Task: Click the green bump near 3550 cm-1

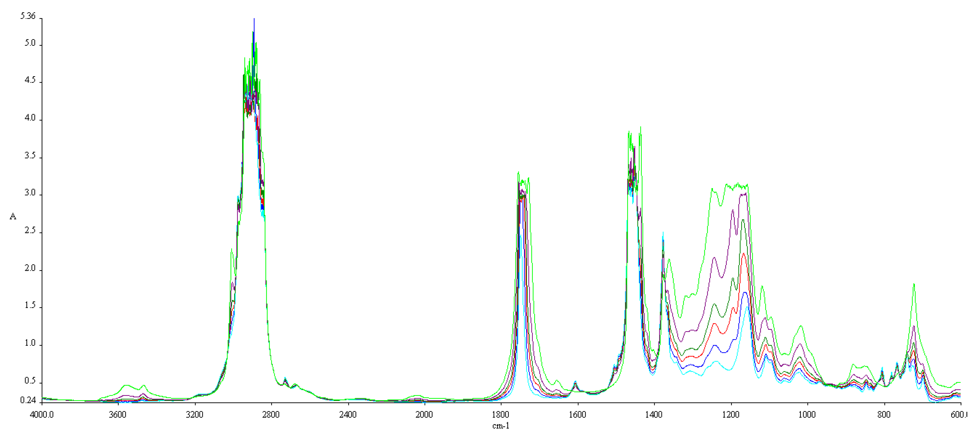Action: click(x=127, y=385)
